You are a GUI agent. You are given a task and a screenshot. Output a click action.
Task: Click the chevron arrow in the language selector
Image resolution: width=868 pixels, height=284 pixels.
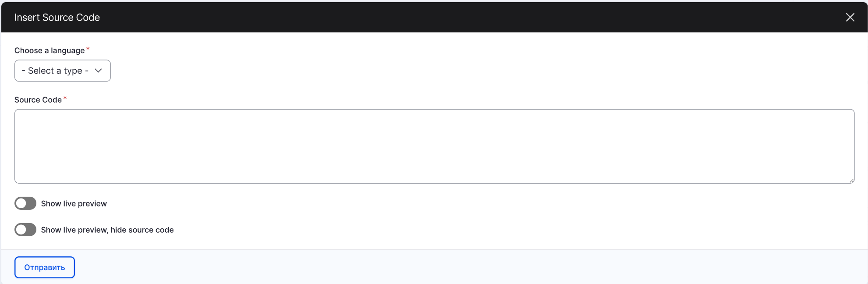pyautogui.click(x=98, y=71)
